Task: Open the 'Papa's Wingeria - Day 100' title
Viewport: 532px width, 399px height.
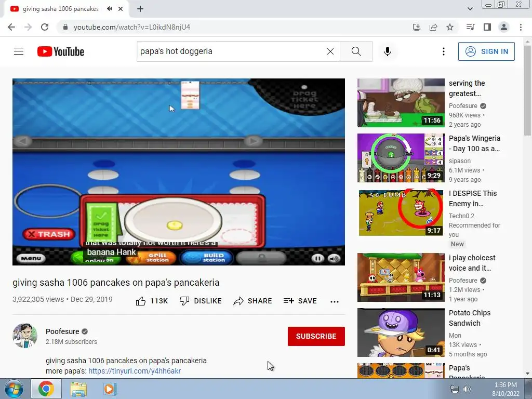Action: [x=475, y=143]
